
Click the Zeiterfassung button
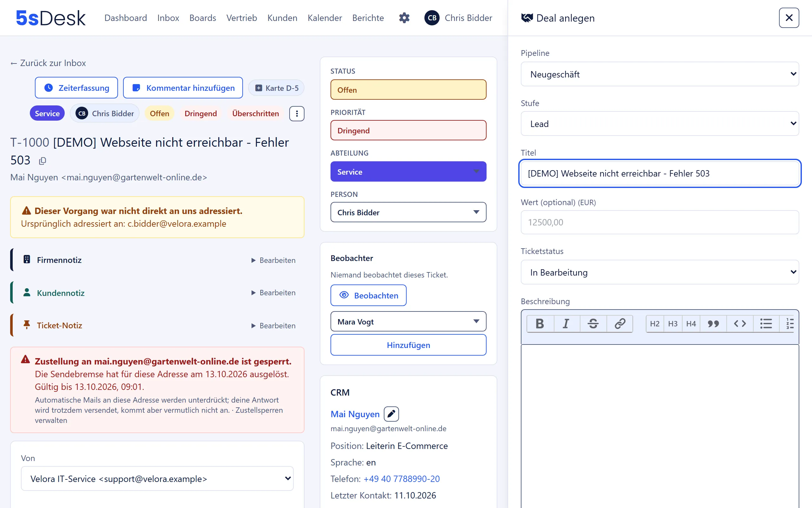(76, 88)
